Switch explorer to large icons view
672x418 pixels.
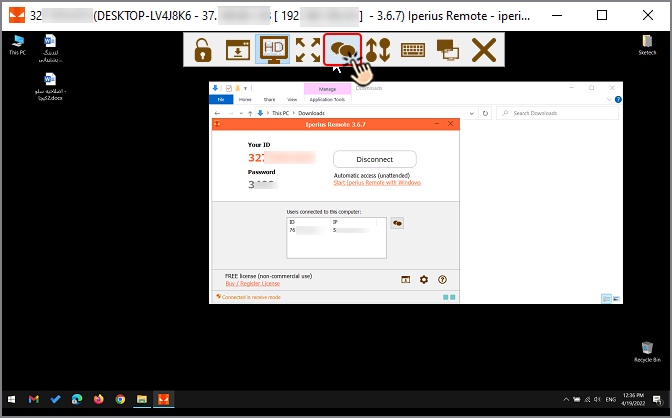[x=616, y=298]
